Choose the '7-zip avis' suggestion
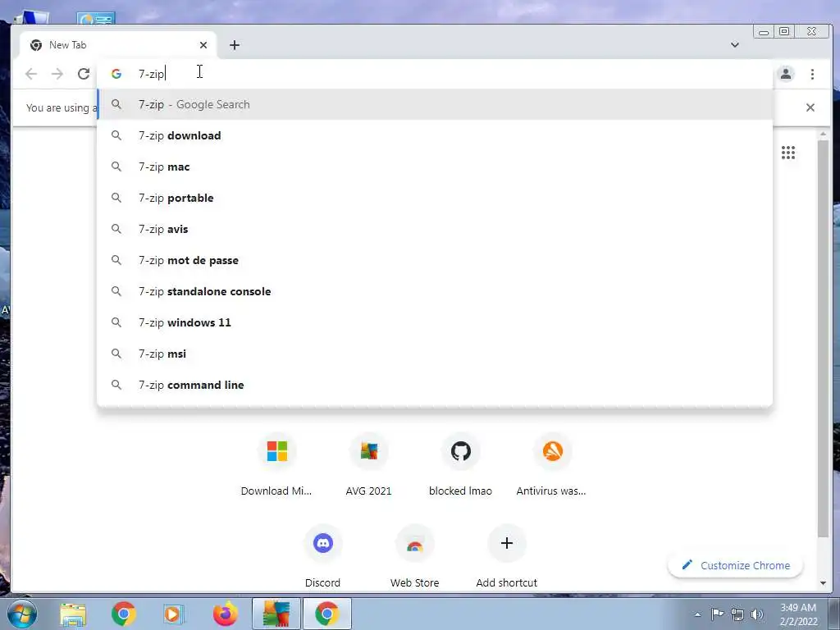Viewport: 840px width, 630px height. (x=435, y=229)
